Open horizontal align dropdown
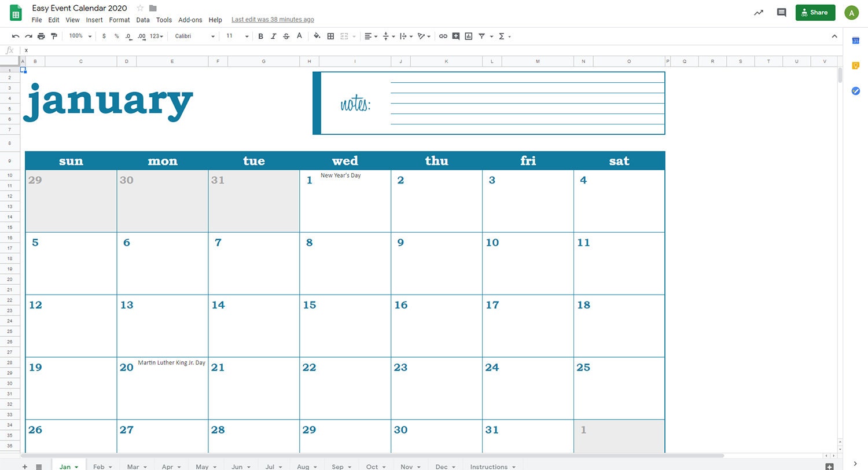 [370, 36]
